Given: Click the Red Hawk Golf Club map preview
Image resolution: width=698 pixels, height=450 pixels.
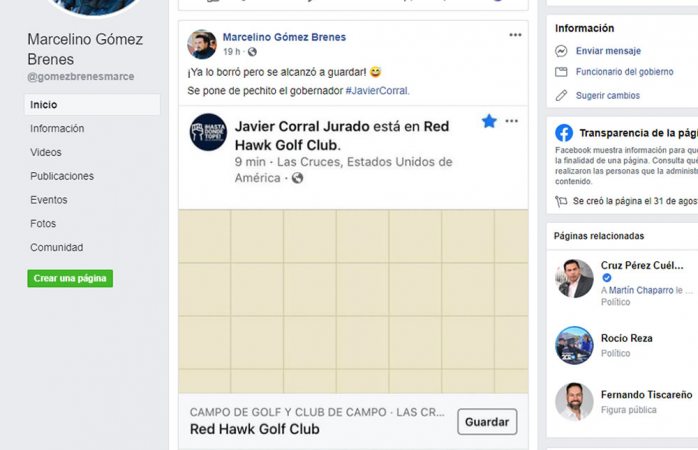Looking at the screenshot, I should pyautogui.click(x=353, y=301).
